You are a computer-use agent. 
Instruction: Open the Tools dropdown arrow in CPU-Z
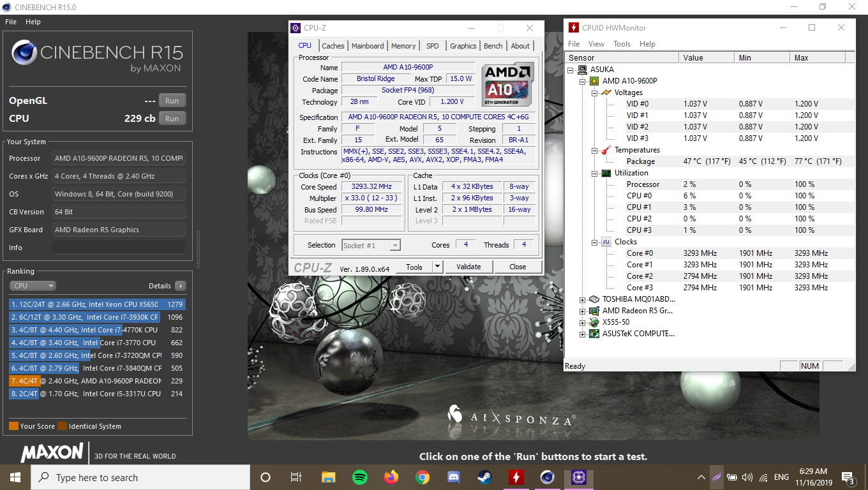click(x=437, y=267)
